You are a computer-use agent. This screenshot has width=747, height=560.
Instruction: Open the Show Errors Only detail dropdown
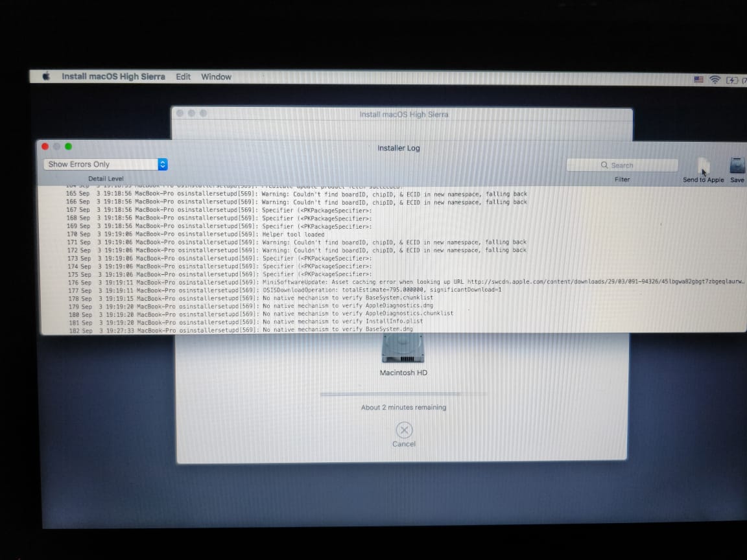coord(105,164)
